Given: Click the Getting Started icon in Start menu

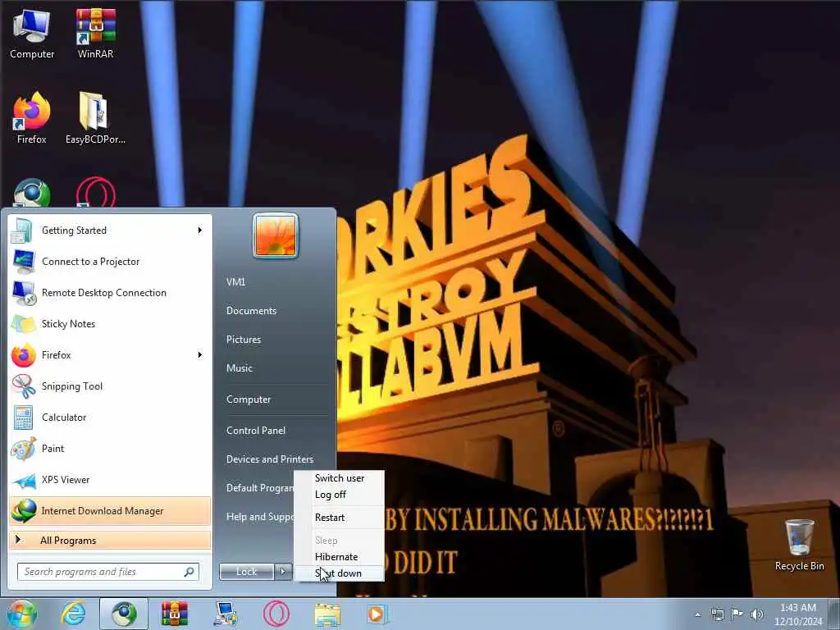Looking at the screenshot, I should (23, 231).
